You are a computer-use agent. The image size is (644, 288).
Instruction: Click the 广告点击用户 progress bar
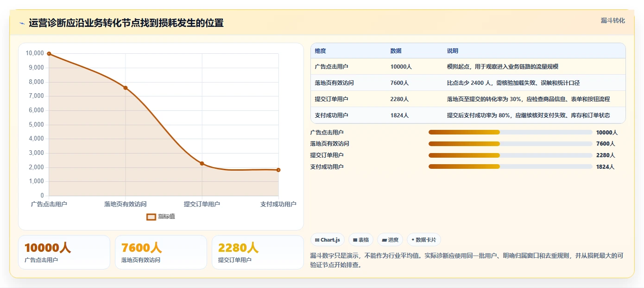click(510, 133)
